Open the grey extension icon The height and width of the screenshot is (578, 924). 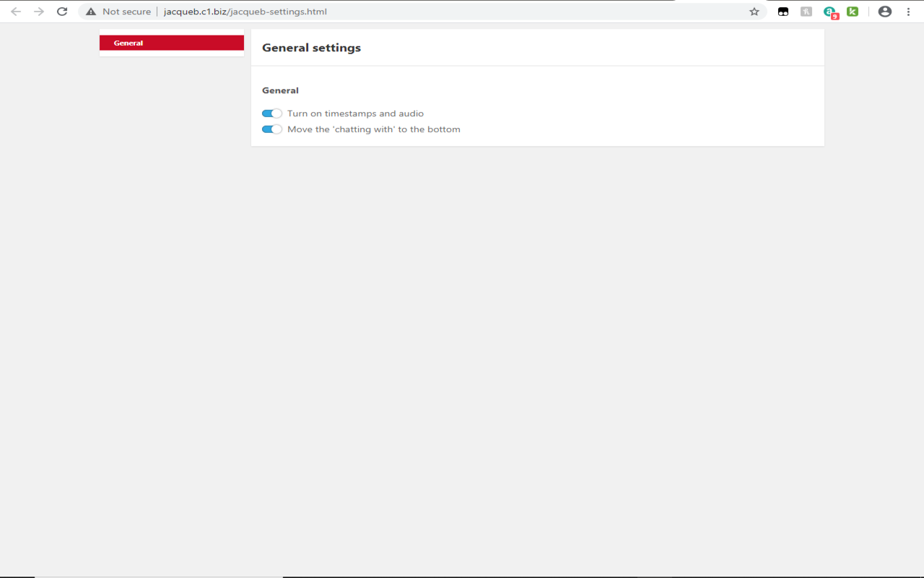(806, 12)
